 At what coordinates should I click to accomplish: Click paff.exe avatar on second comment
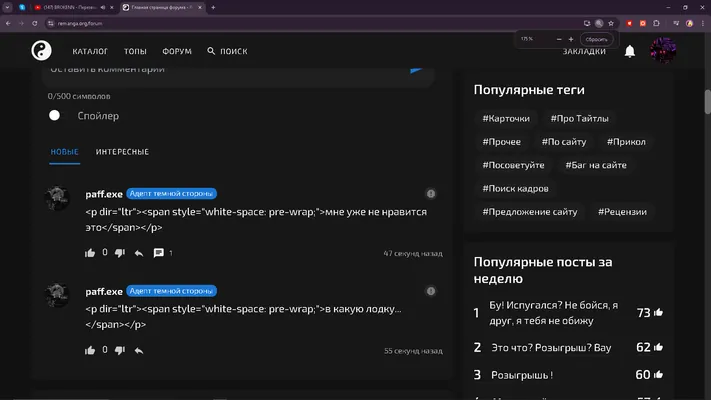tap(57, 295)
